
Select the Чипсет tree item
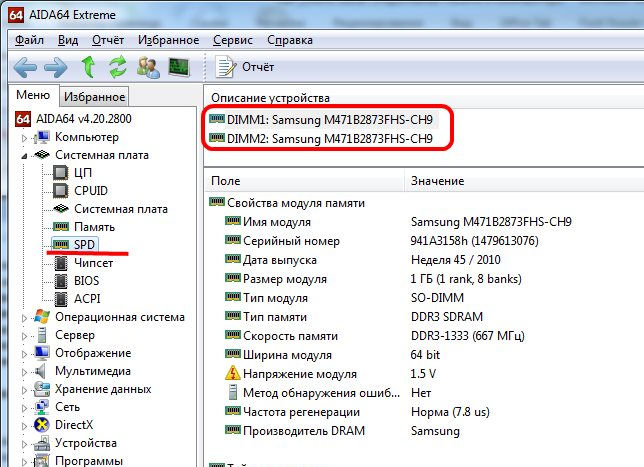click(x=93, y=262)
